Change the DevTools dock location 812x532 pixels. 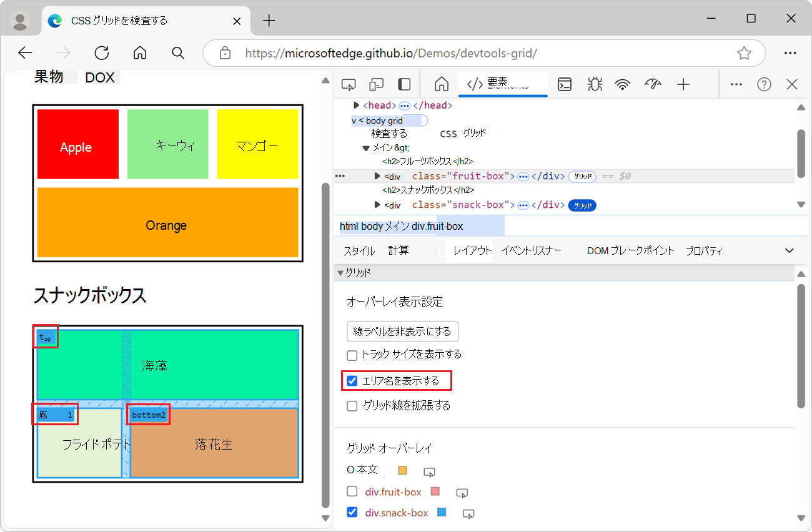pos(404,84)
